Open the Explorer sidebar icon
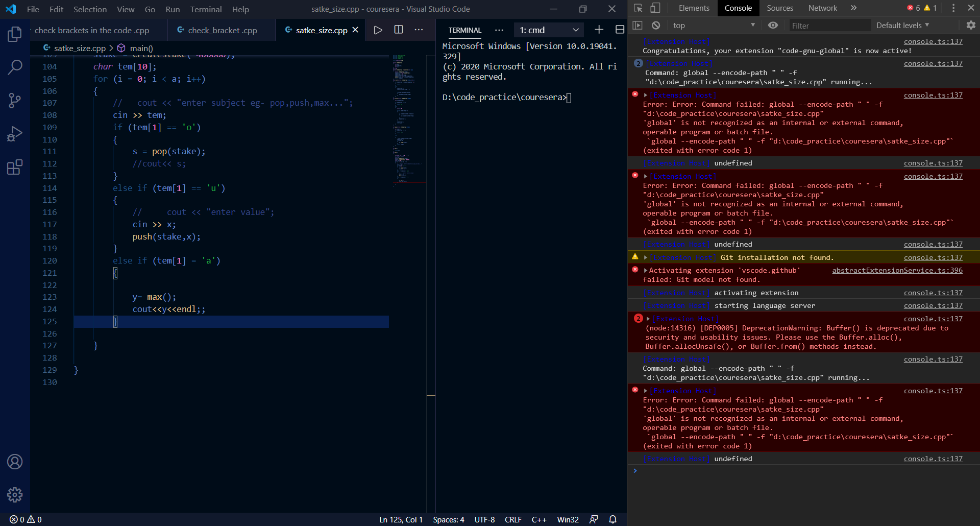 15,34
